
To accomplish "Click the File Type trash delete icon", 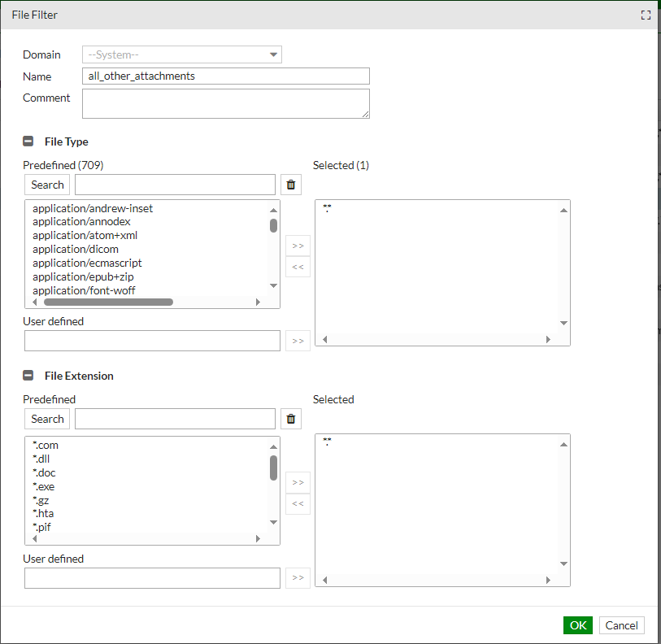I will (291, 185).
